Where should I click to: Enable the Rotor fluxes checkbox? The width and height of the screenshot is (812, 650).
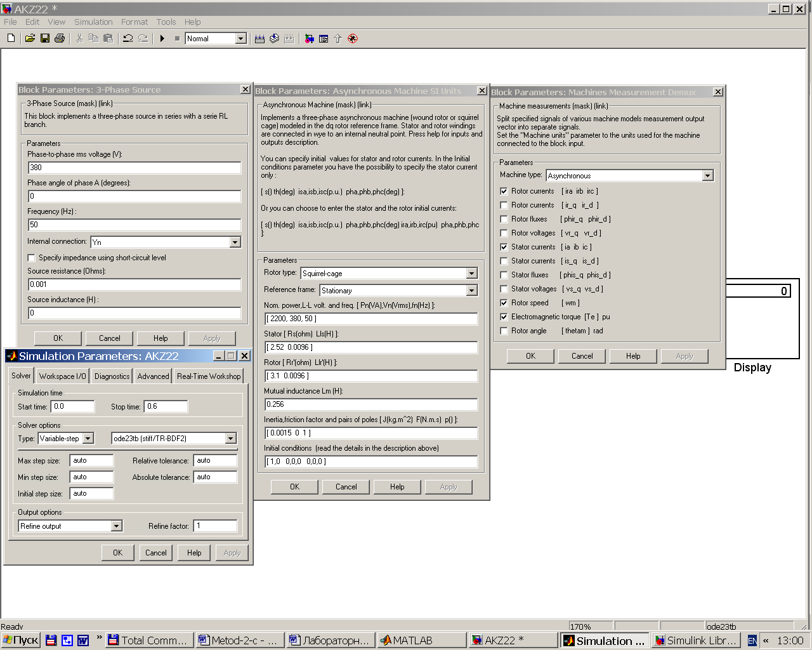[504, 219]
